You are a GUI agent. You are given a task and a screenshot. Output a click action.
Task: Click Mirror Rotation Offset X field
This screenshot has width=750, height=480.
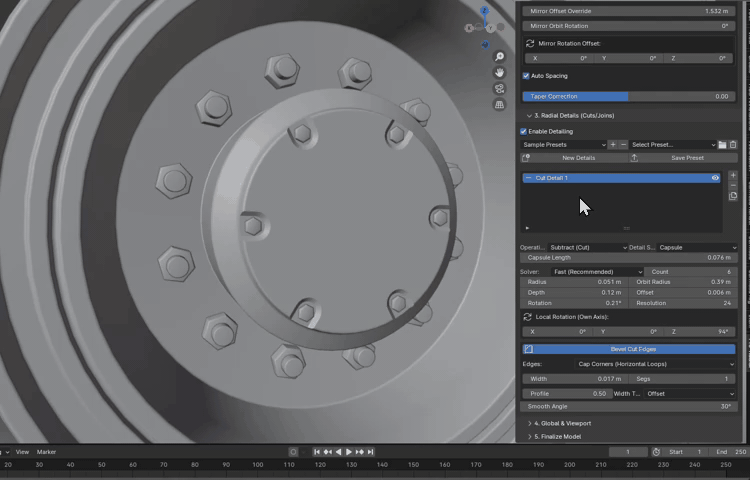[x=559, y=58]
